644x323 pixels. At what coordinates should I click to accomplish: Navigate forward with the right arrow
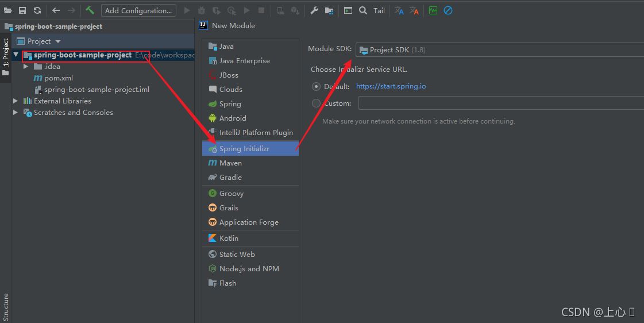[71, 11]
